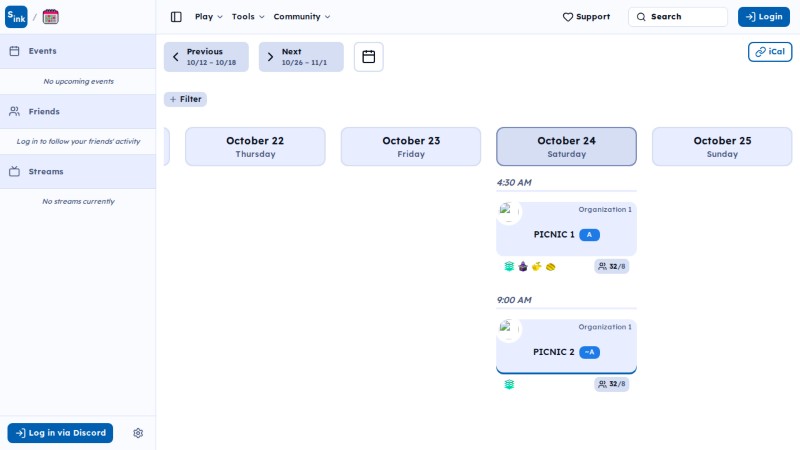Go to Next week 10/26 – 11/1
Screen dimensions: 800x450
tap(301, 57)
